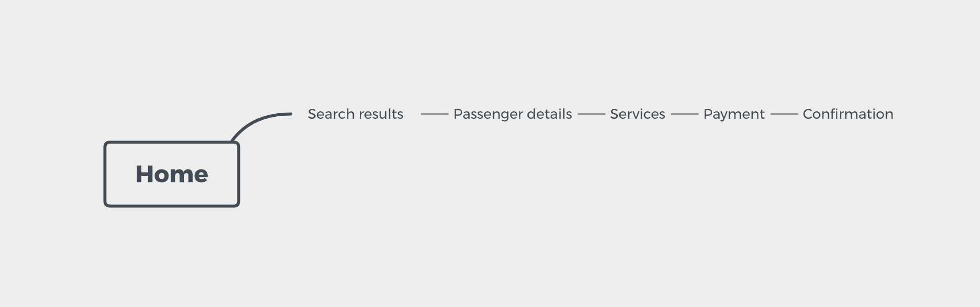Open the Confirmation node

tap(848, 114)
